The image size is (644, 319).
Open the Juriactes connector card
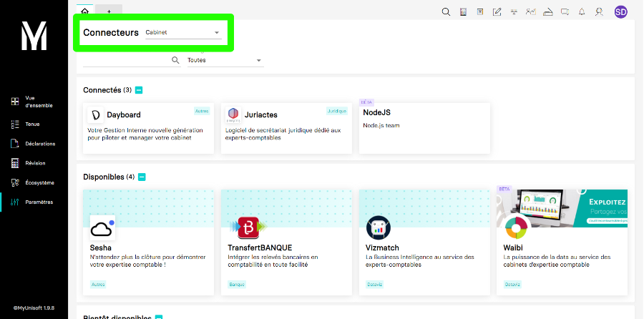click(x=286, y=129)
